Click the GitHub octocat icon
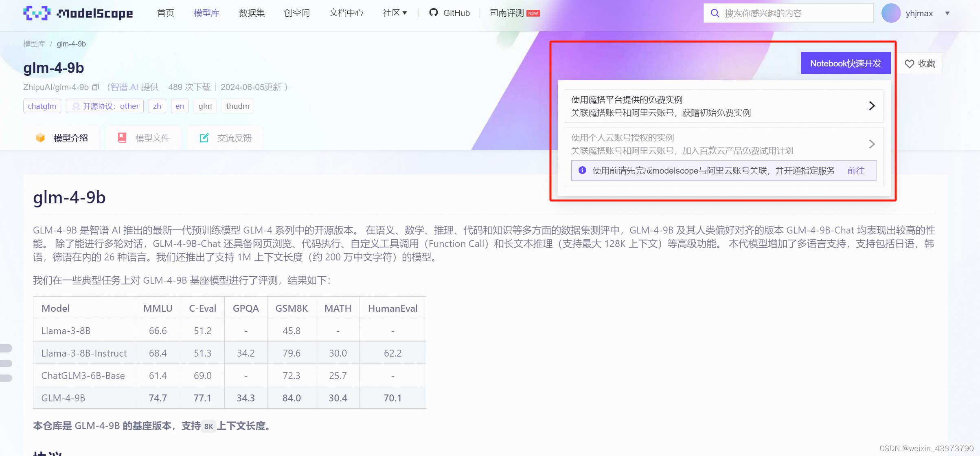 [x=434, y=13]
